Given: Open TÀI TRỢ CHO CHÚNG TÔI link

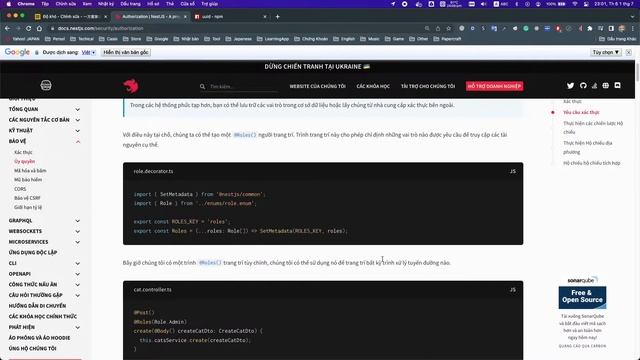Looking at the screenshot, I should pyautogui.click(x=428, y=86).
